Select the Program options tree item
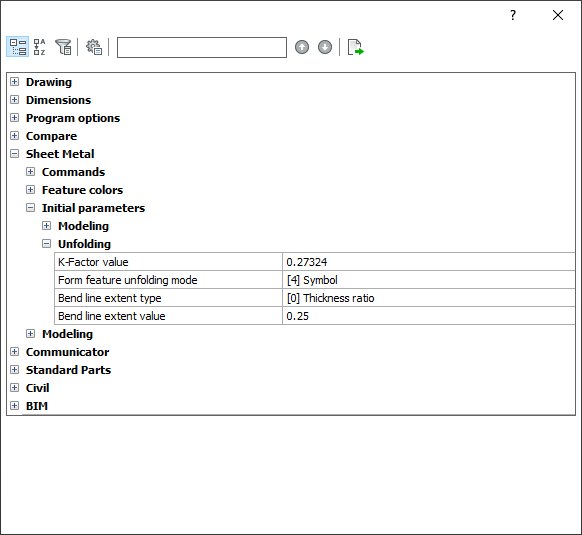Viewport: 582px width, 535px height. [x=73, y=118]
